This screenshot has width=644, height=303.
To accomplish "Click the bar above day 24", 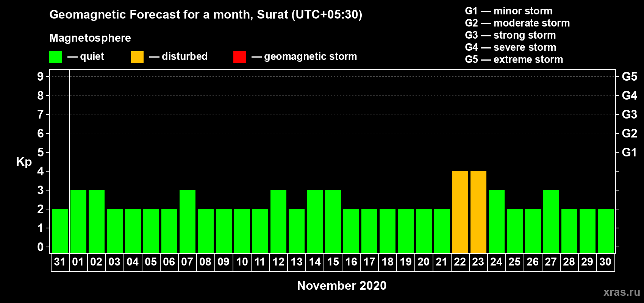I will pyautogui.click(x=497, y=221).
